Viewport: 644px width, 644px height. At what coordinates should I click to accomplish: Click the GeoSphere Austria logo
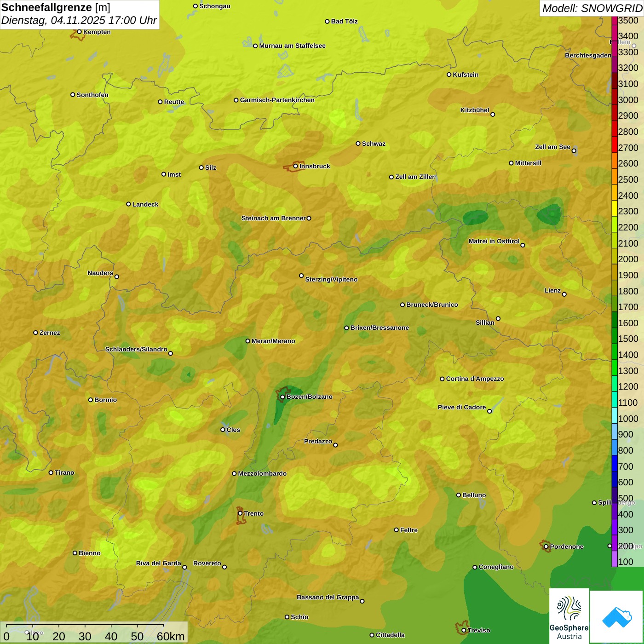point(569,616)
